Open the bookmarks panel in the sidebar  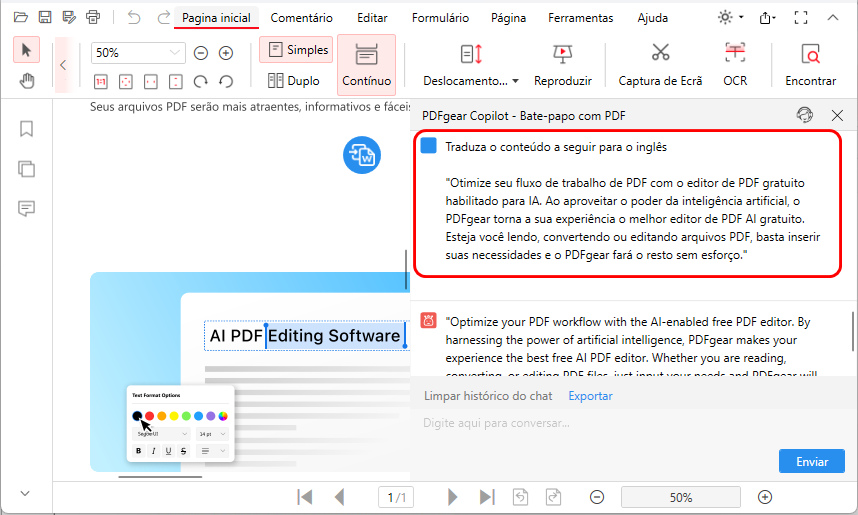pos(26,129)
